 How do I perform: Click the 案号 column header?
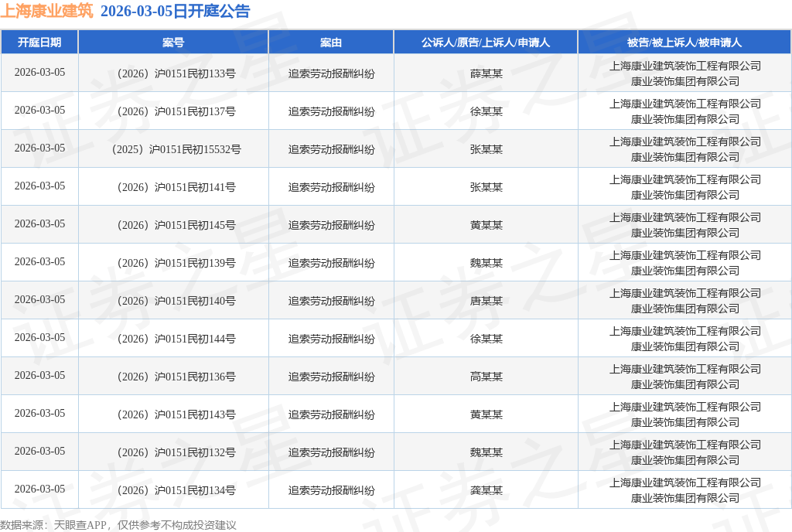point(173,43)
